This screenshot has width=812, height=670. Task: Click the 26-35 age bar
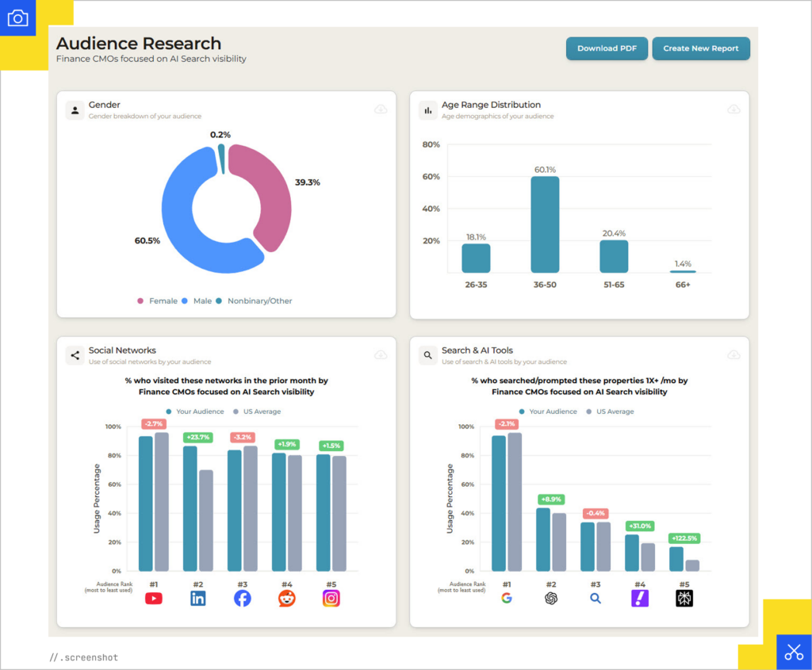(x=476, y=258)
